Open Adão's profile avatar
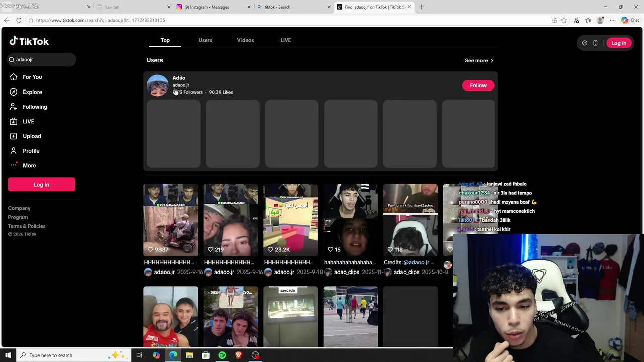The width and height of the screenshot is (644, 362). (157, 85)
